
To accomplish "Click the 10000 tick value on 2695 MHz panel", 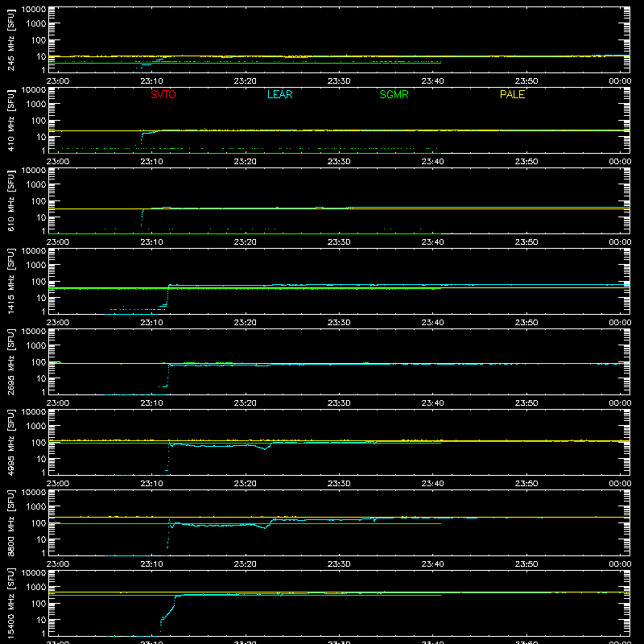I will pyautogui.click(x=34, y=332).
